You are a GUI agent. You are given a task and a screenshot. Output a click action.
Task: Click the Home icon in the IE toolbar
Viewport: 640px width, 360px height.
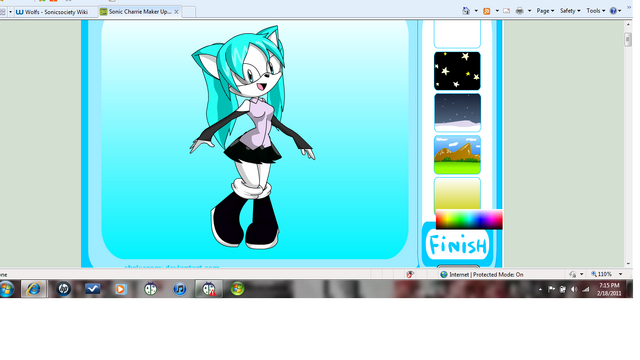(x=466, y=11)
